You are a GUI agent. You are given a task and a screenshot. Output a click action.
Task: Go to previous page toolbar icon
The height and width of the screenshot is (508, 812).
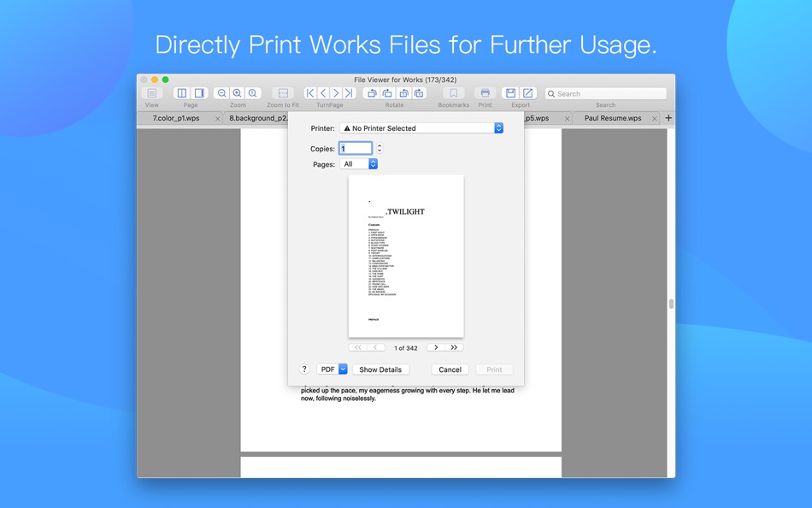pyautogui.click(x=323, y=93)
